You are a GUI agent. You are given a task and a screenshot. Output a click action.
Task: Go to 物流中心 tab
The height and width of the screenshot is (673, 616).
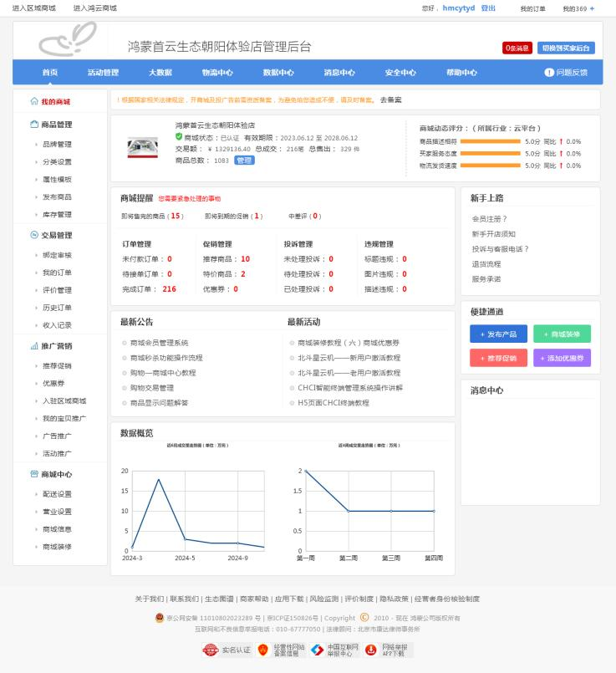click(217, 72)
